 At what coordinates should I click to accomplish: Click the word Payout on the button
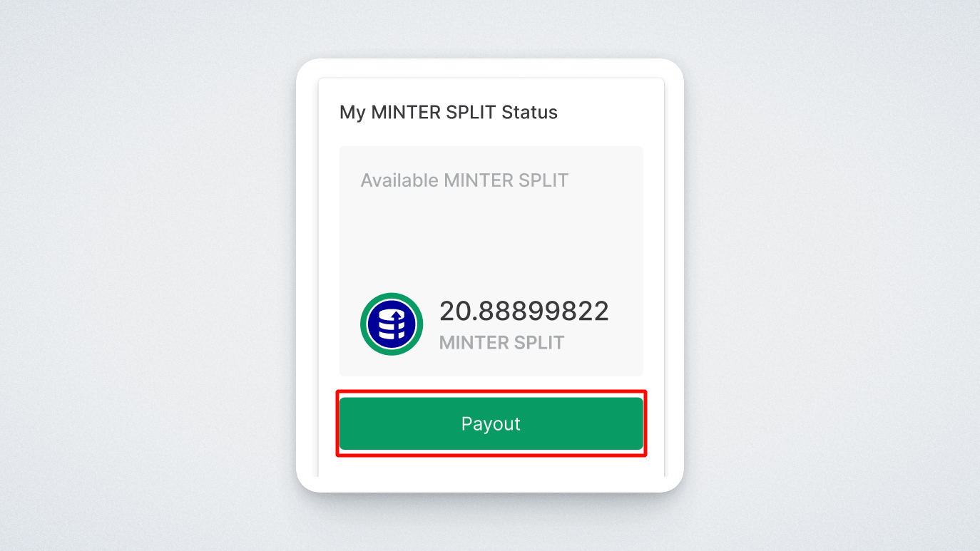click(x=491, y=423)
